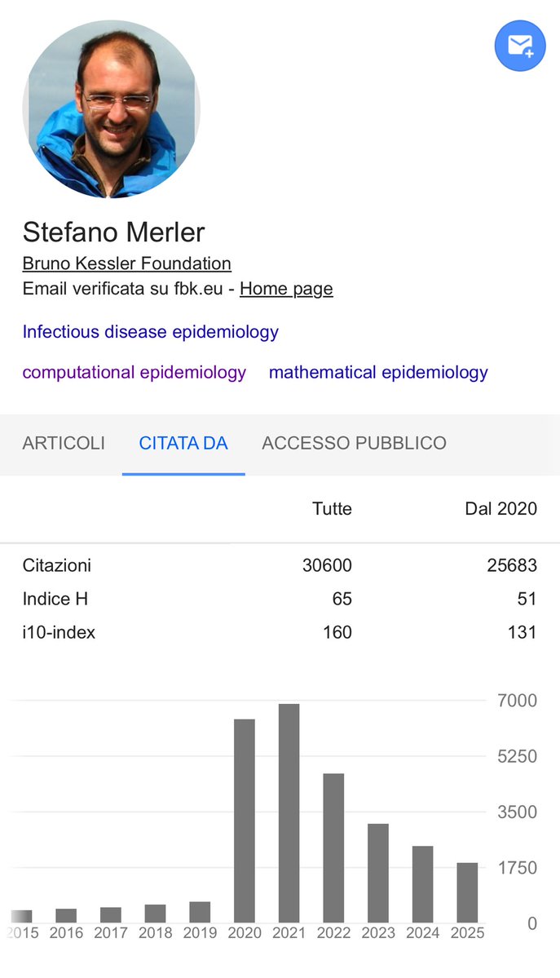
Task: Select the CITATA DA tab
Action: (183, 443)
